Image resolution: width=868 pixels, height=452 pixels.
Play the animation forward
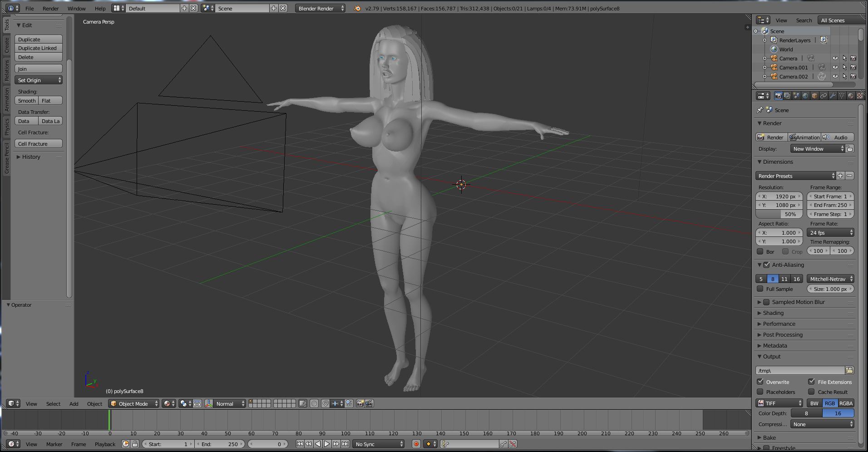(327, 444)
